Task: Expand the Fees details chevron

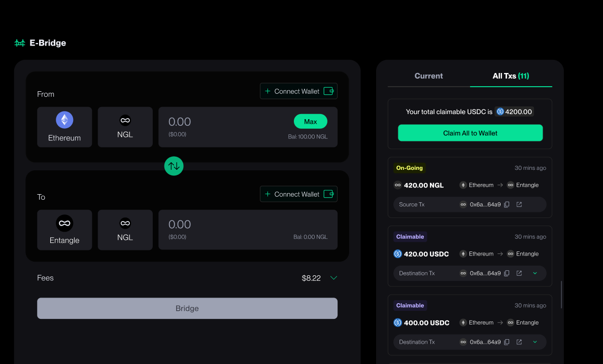Action: (333, 278)
